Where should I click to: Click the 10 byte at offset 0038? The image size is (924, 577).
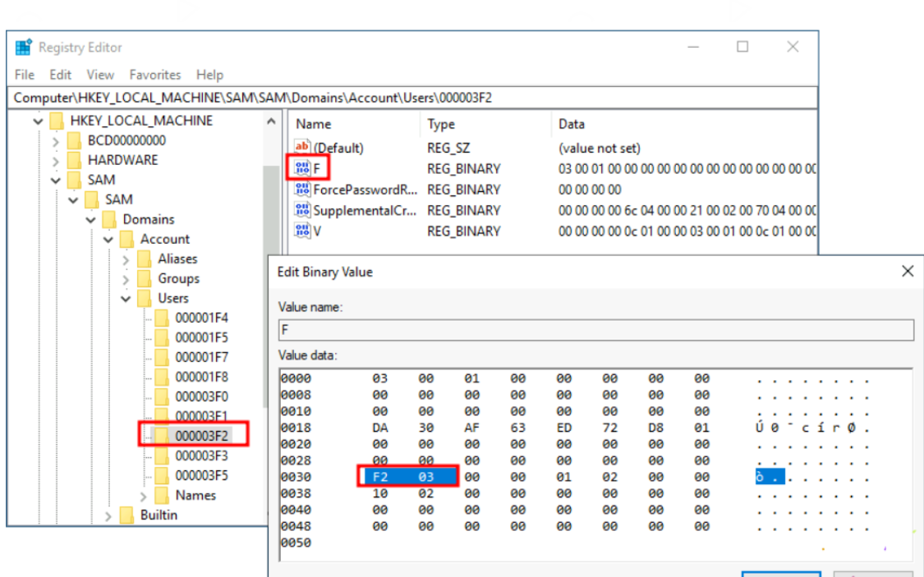click(x=380, y=493)
